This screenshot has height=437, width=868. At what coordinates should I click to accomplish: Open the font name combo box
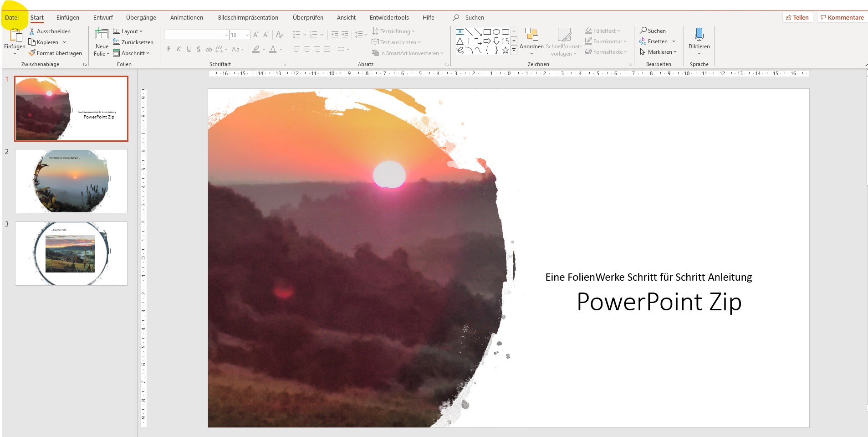196,35
